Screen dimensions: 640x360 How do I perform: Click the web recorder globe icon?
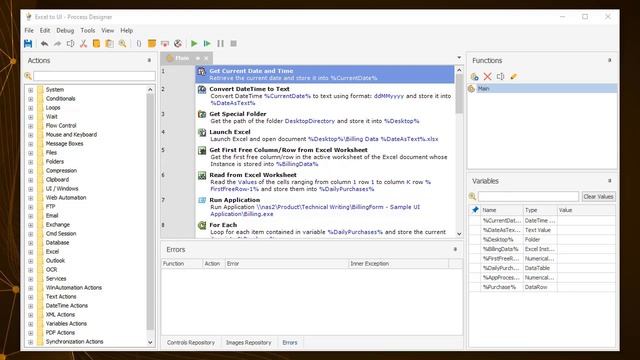(x=178, y=44)
